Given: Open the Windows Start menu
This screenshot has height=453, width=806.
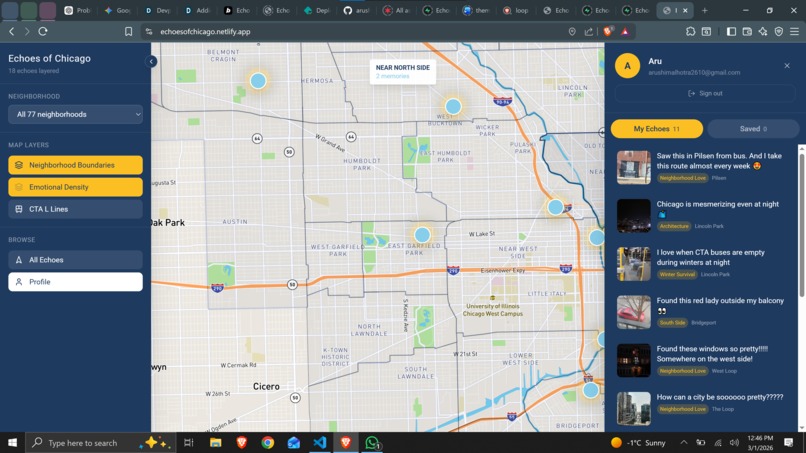Looking at the screenshot, I should pos(12,443).
